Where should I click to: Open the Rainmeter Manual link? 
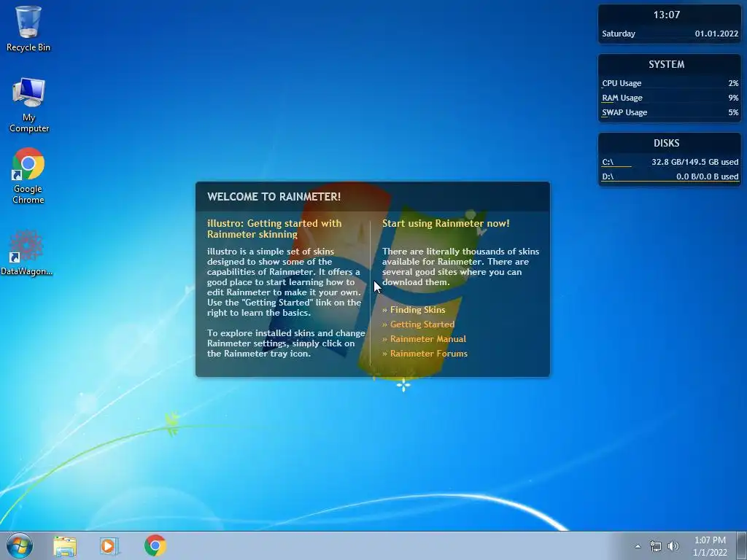tap(427, 339)
